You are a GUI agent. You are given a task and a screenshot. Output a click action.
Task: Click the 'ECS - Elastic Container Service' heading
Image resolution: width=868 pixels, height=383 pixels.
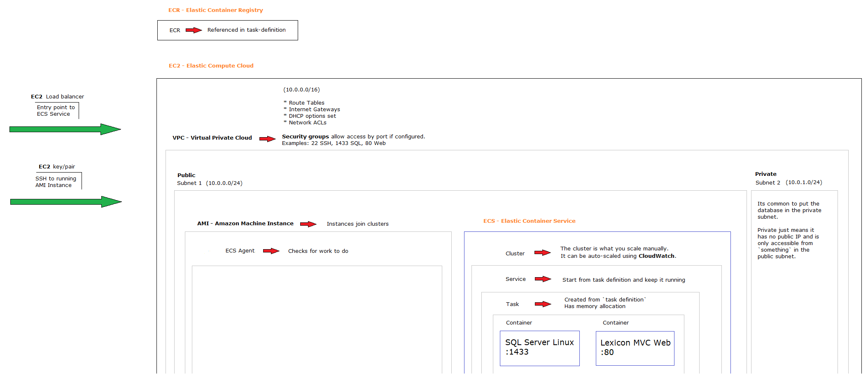pyautogui.click(x=529, y=221)
